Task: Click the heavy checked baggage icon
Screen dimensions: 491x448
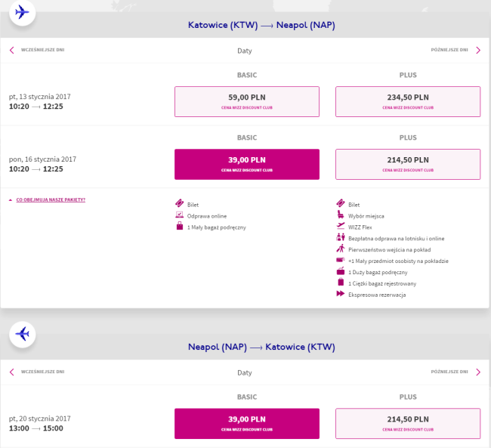Action: (x=341, y=283)
